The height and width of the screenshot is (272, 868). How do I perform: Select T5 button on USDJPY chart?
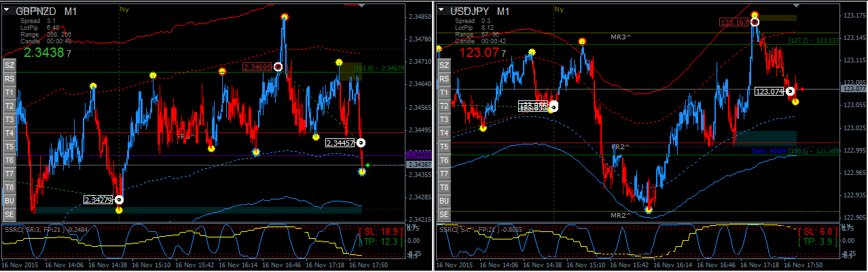444,147
